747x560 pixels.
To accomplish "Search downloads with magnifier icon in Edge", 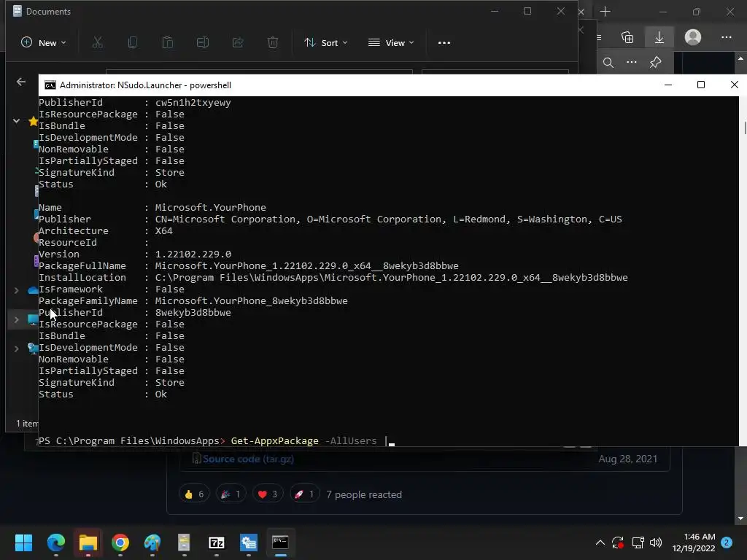I will coord(608,63).
